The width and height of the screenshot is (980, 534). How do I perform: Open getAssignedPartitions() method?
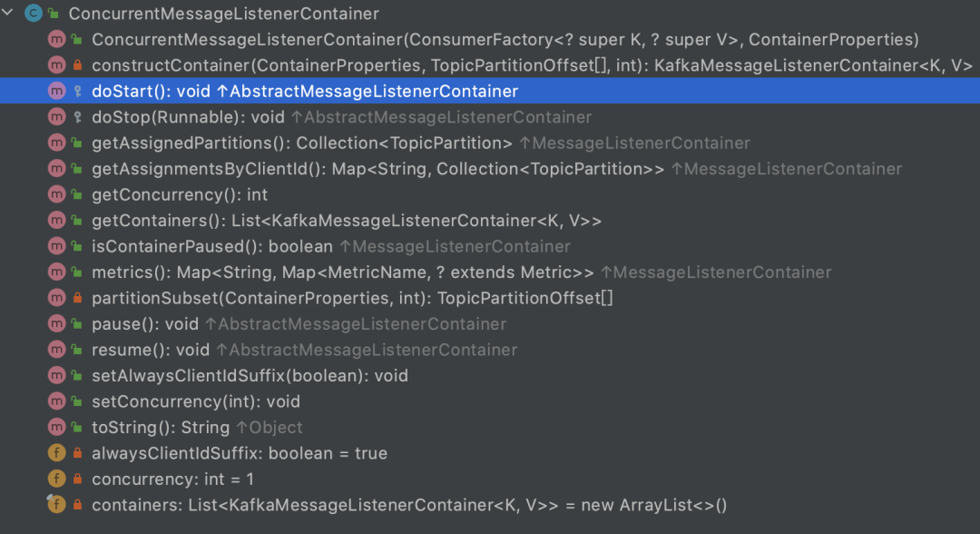(x=302, y=143)
